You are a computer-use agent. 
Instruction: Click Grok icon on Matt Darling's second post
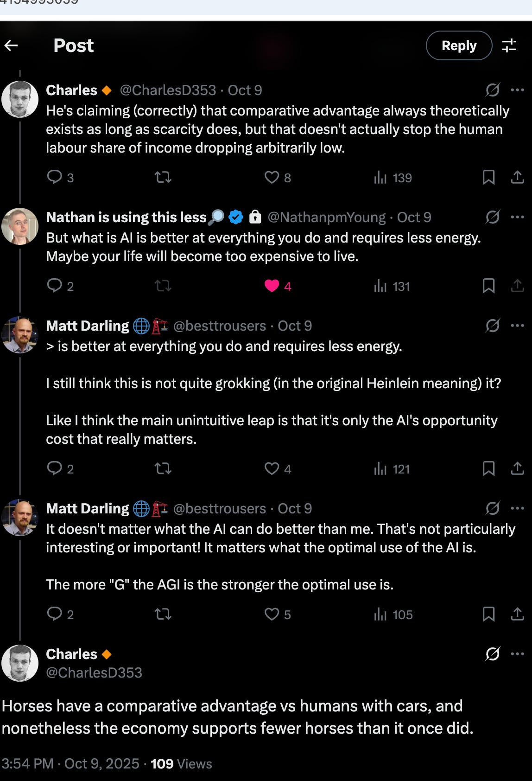pos(492,508)
